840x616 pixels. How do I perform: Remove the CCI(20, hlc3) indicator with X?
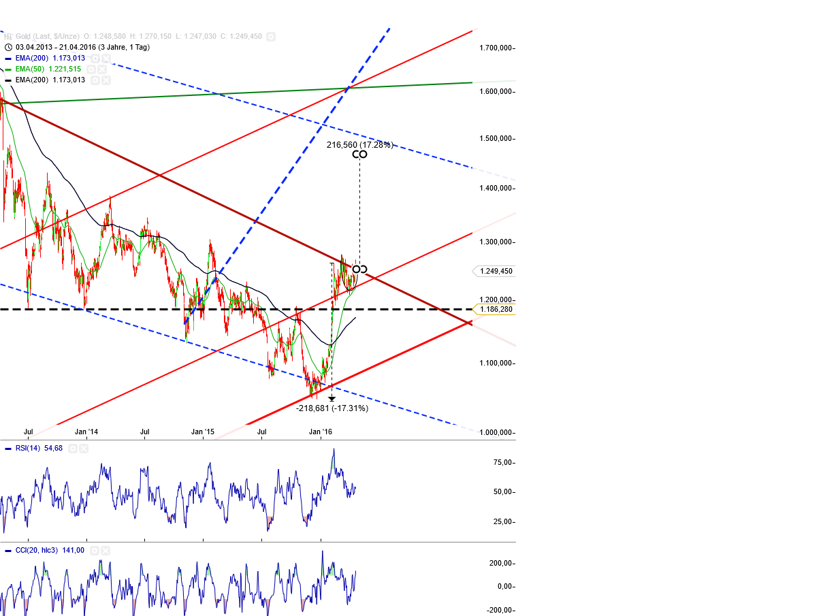tap(106, 551)
